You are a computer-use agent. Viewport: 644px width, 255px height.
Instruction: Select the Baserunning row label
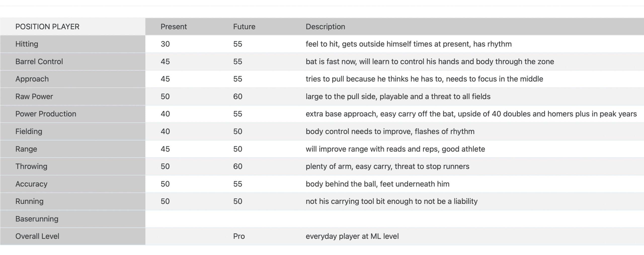[x=37, y=219]
